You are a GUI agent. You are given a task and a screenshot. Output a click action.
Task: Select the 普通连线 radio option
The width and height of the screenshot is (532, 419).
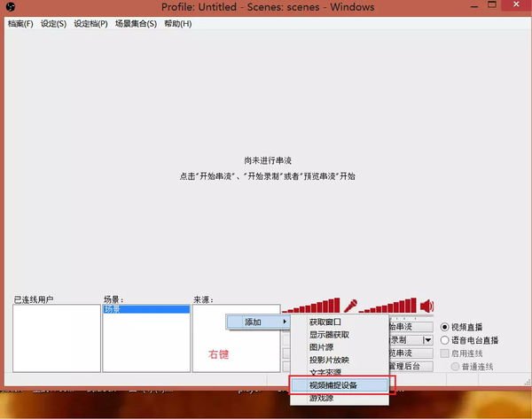pyautogui.click(x=455, y=367)
